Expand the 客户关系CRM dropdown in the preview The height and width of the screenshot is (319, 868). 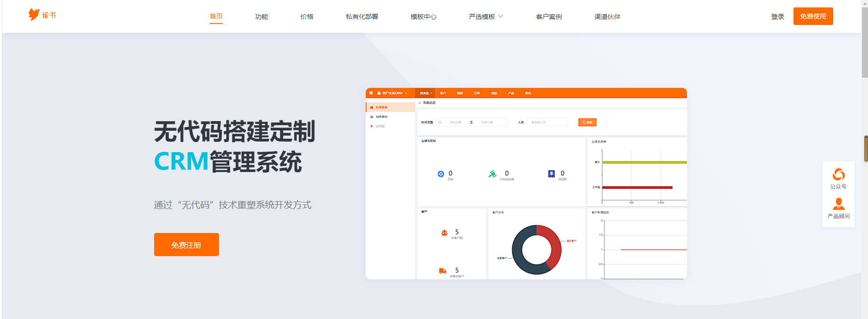coord(393,93)
